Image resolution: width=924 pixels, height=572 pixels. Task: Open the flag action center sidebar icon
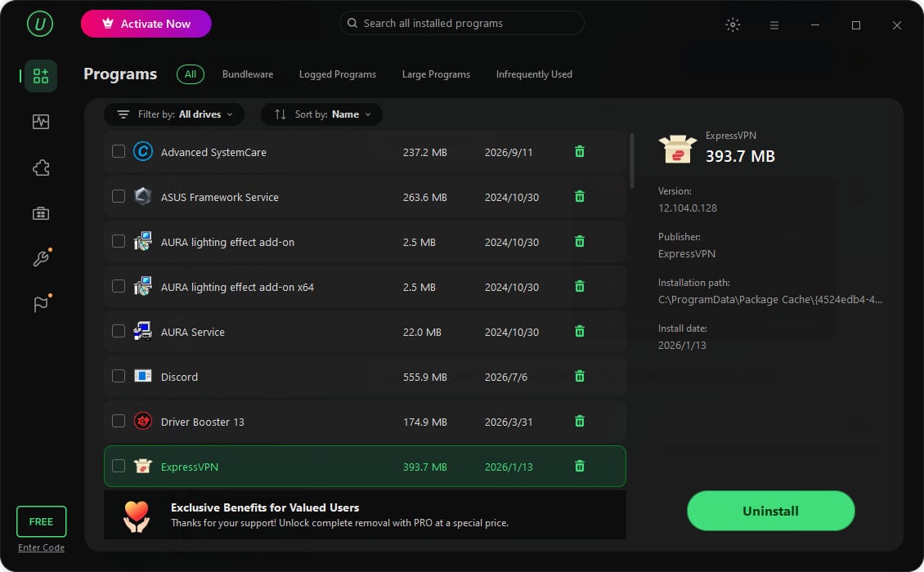coord(41,304)
